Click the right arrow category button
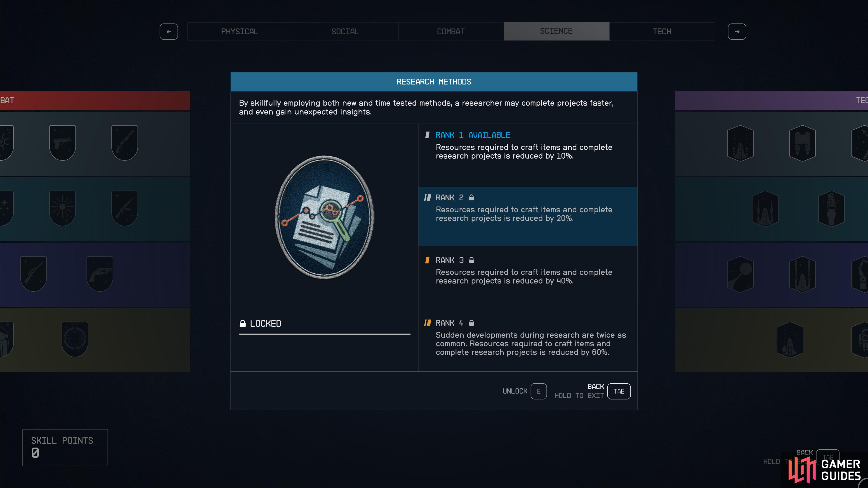868x488 pixels. click(737, 32)
